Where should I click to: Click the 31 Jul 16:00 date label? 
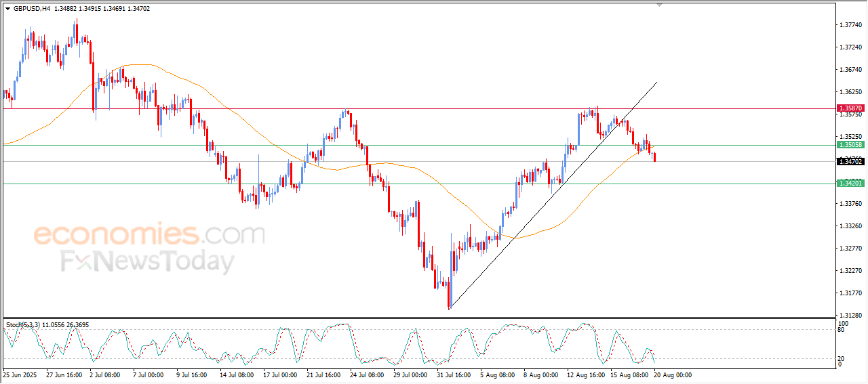pyautogui.click(x=454, y=375)
